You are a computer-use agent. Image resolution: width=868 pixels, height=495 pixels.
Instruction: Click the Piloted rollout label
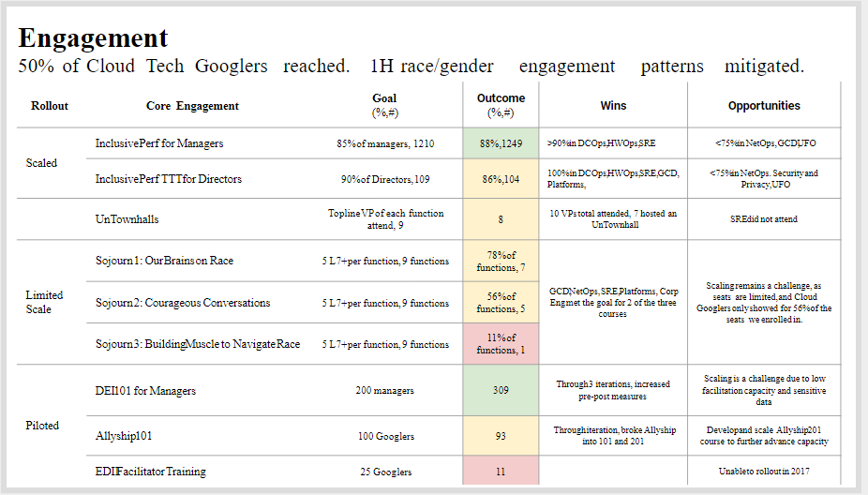42,425
